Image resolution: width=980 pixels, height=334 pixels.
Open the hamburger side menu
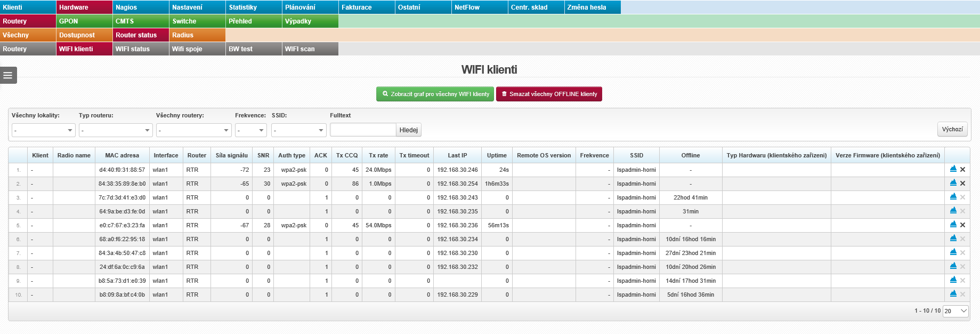tap(9, 75)
